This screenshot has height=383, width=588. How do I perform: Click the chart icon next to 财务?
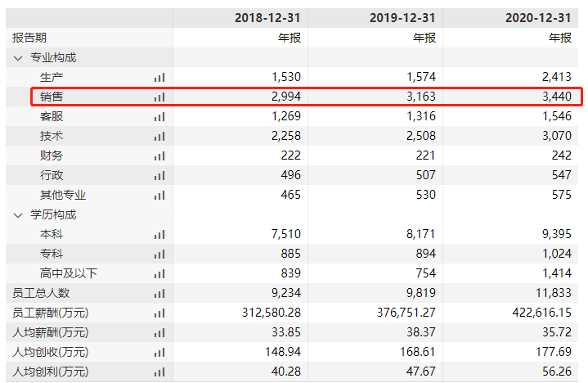tap(159, 155)
